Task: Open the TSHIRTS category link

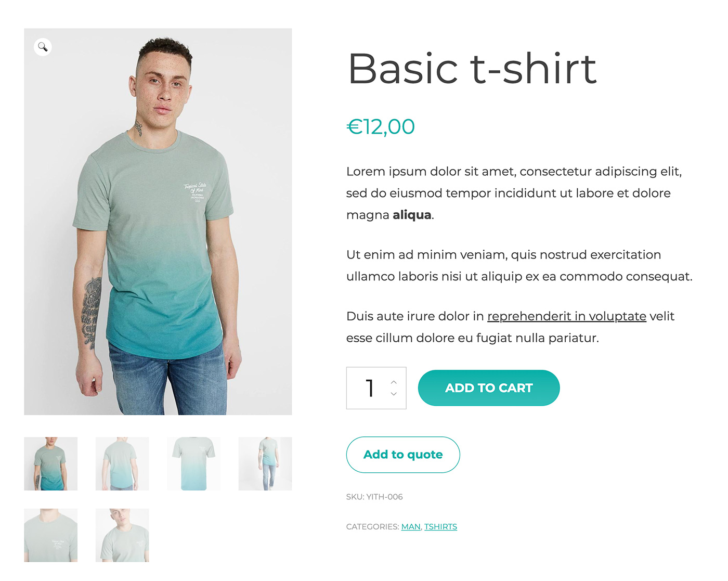Action: tap(440, 526)
